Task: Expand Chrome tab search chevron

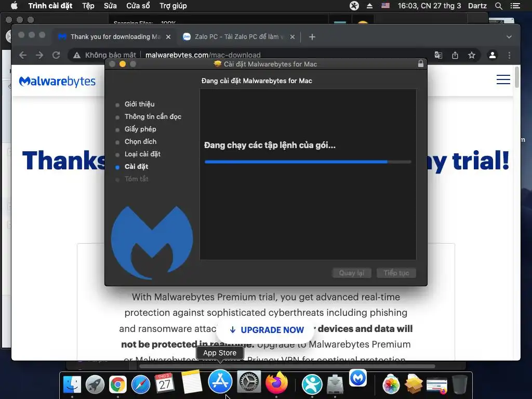Action: click(x=509, y=37)
